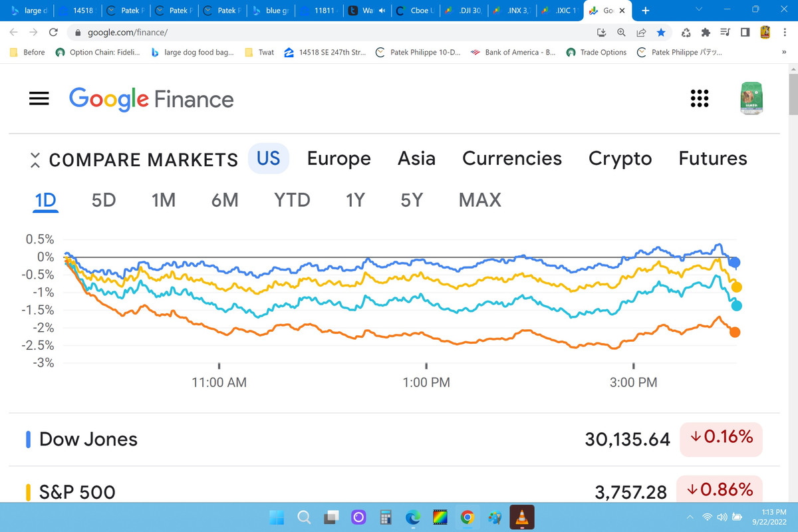The image size is (798, 532).
Task: Click the cyan chart line endpoint dot
Action: click(736, 306)
